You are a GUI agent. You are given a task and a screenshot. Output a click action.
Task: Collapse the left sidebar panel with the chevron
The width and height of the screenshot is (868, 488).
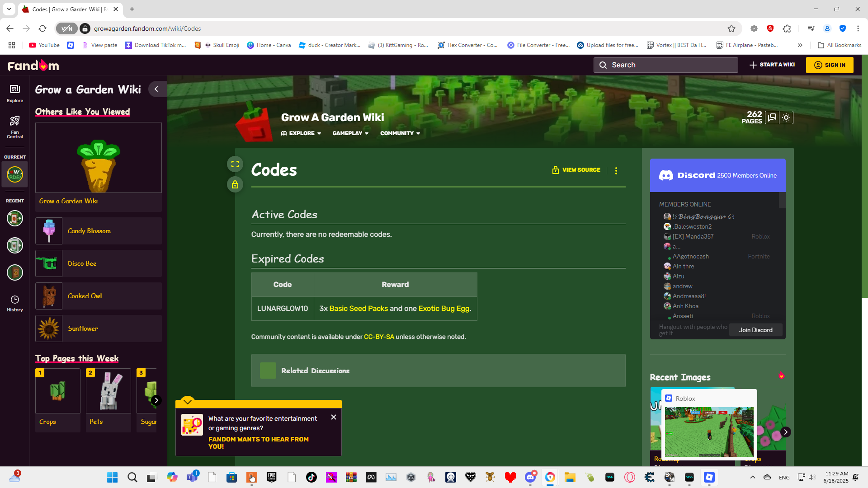(x=156, y=89)
